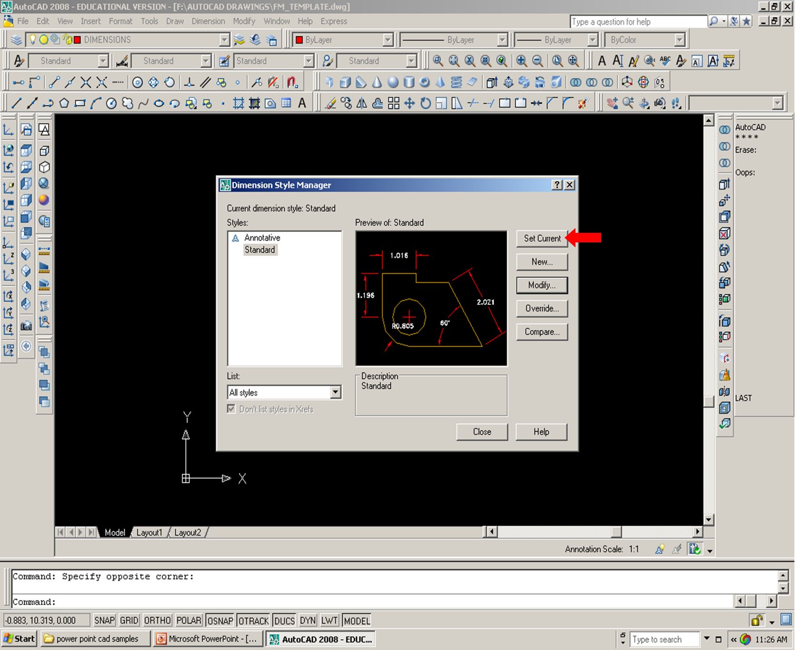
Task: Click the New... button
Action: 542,261
